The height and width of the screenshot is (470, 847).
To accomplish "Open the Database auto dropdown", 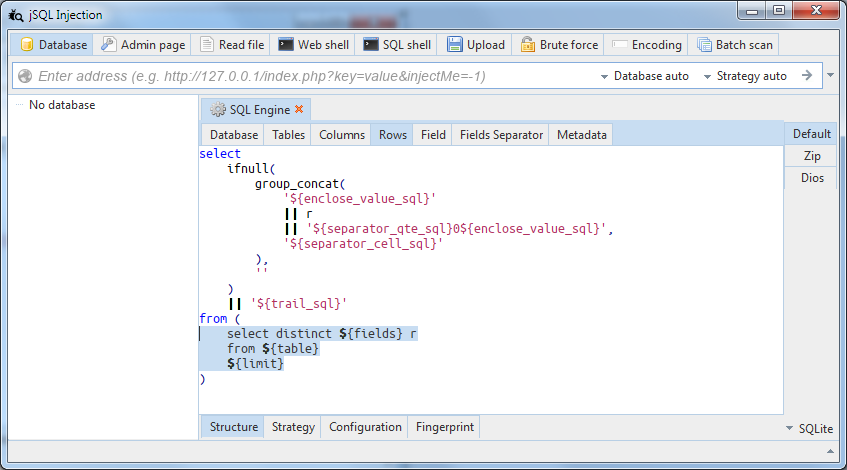I will 645,76.
